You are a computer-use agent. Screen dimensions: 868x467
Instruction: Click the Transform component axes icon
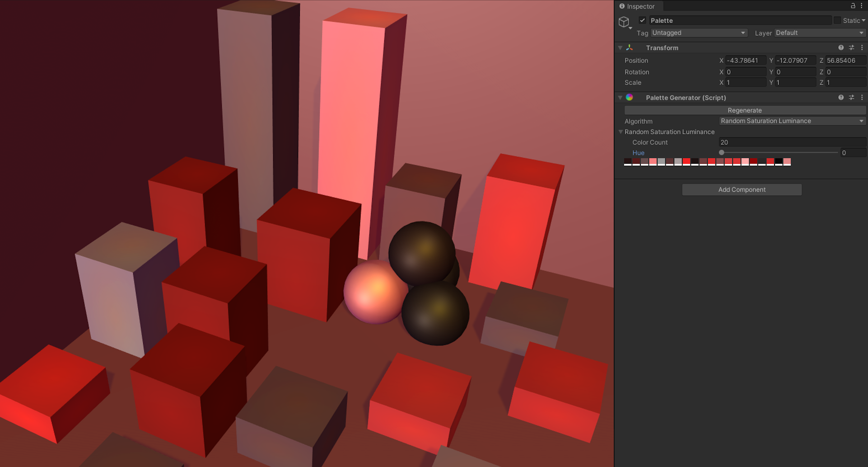[x=630, y=47]
